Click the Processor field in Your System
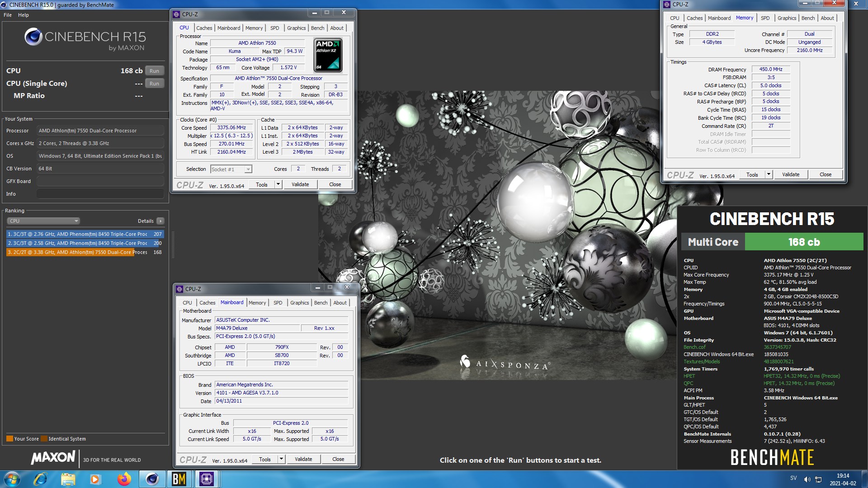Screen dimensions: 868x488 coord(100,131)
